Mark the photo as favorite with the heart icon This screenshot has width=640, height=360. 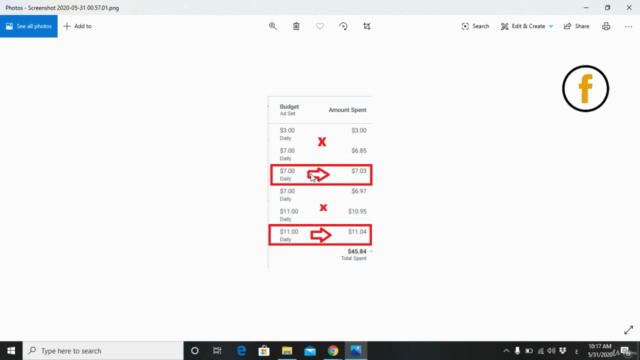point(320,26)
